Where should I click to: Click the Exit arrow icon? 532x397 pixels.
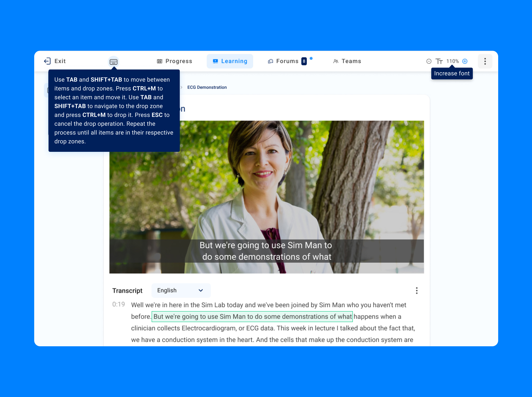tap(47, 61)
